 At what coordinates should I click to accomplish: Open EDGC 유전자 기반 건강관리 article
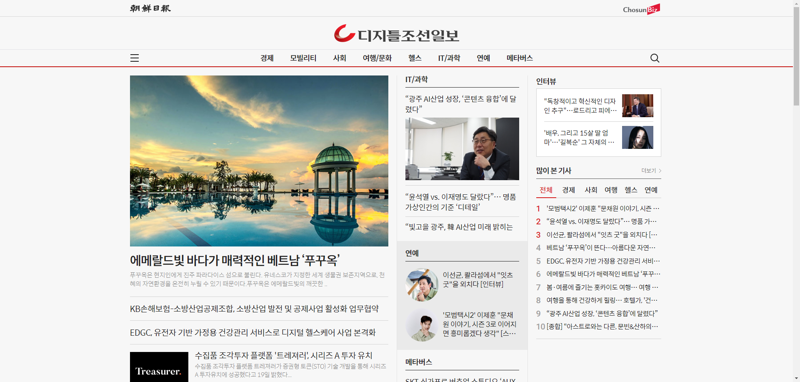(253, 333)
